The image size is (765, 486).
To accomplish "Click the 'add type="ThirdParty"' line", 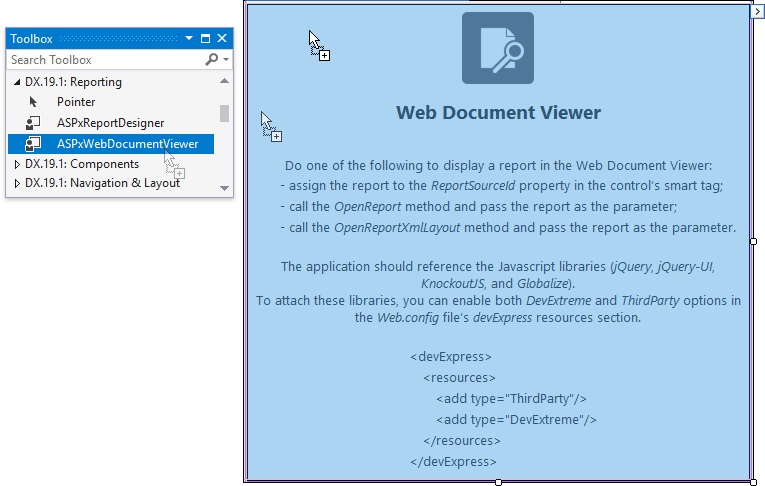I will [511, 399].
